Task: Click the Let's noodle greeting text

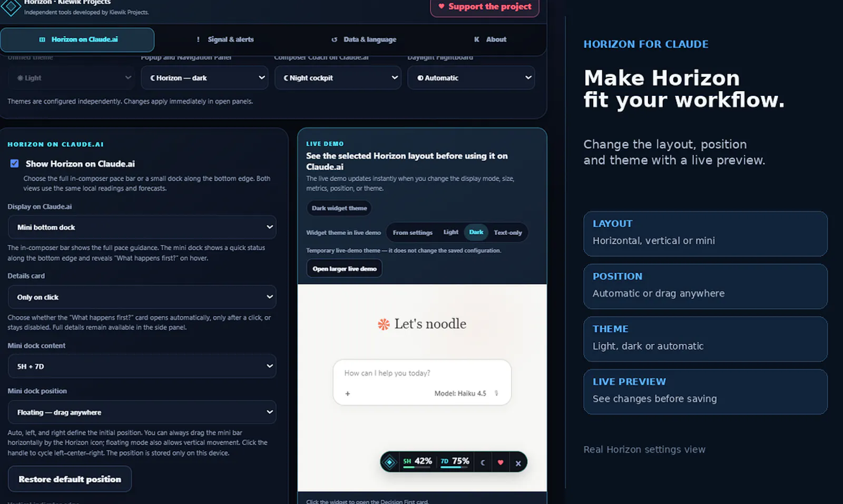Action: (430, 324)
